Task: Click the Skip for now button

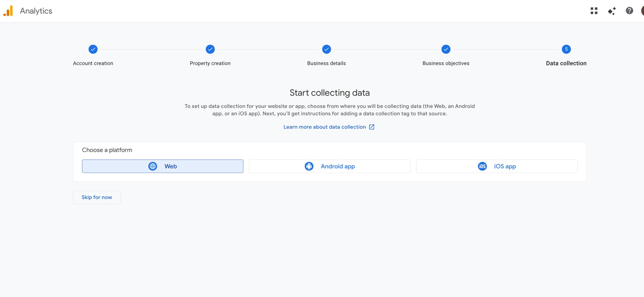Action: (97, 197)
